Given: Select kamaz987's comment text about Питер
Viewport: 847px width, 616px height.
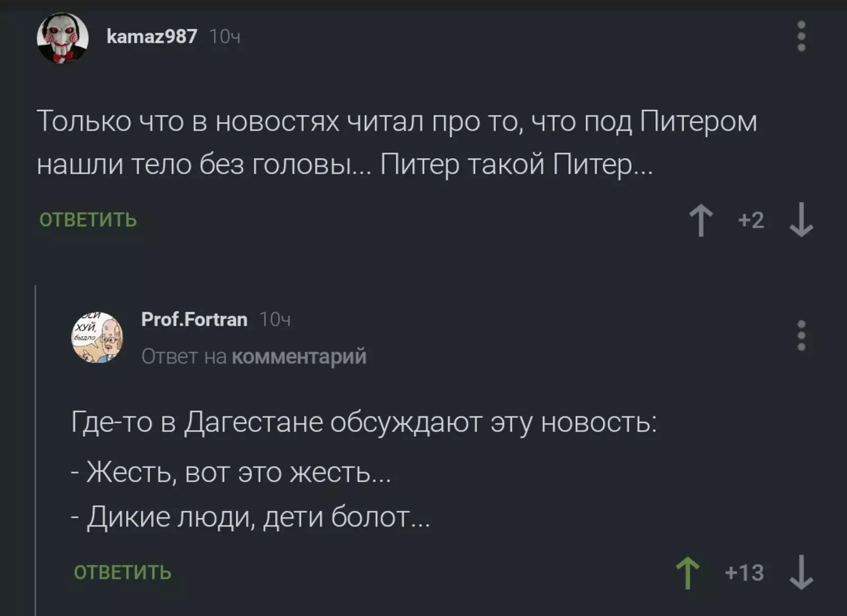Looking at the screenshot, I should pyautogui.click(x=397, y=143).
